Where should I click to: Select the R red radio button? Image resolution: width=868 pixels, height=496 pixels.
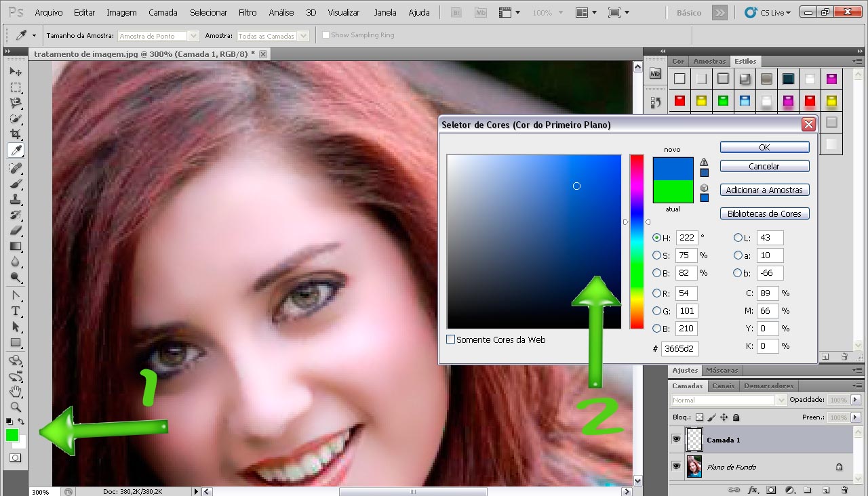click(656, 293)
